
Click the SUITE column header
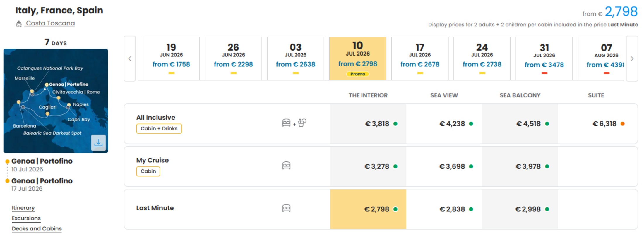coord(596,95)
